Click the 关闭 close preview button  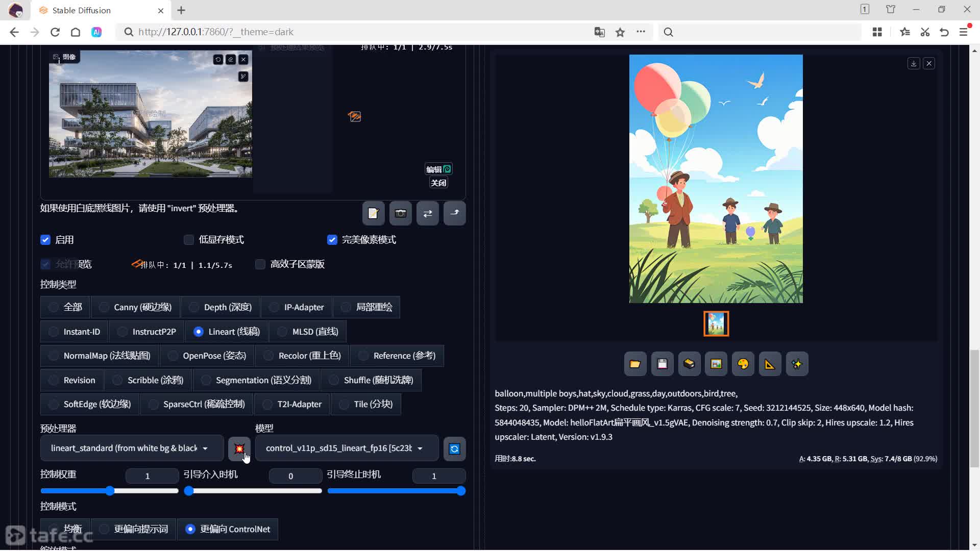pos(438,183)
